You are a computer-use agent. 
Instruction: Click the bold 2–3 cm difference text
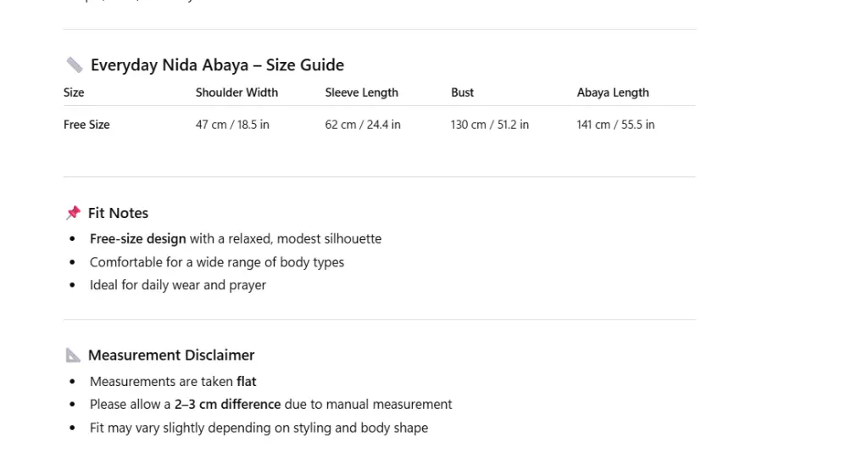click(x=227, y=405)
